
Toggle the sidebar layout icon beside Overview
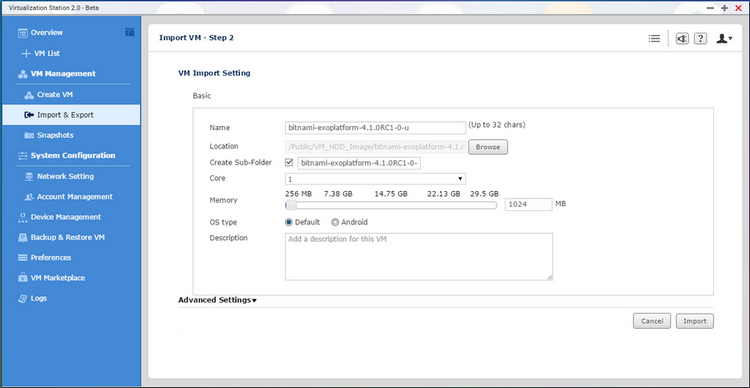pyautogui.click(x=130, y=32)
